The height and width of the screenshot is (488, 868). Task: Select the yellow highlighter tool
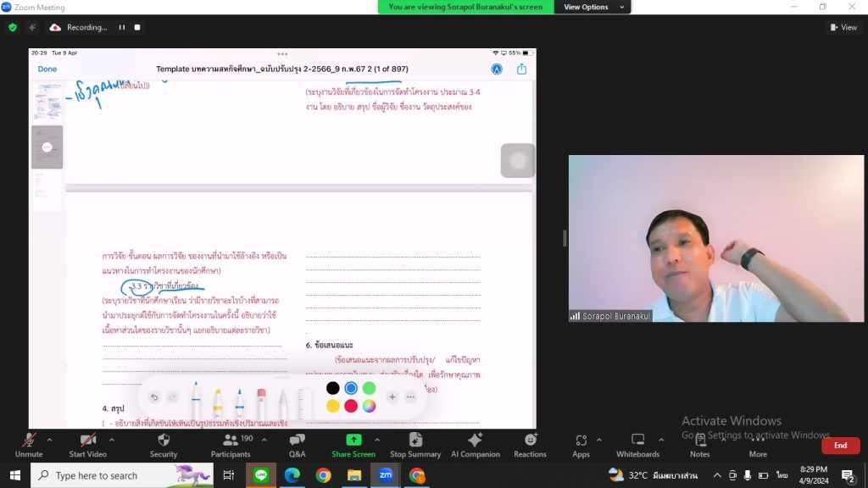[x=218, y=402]
